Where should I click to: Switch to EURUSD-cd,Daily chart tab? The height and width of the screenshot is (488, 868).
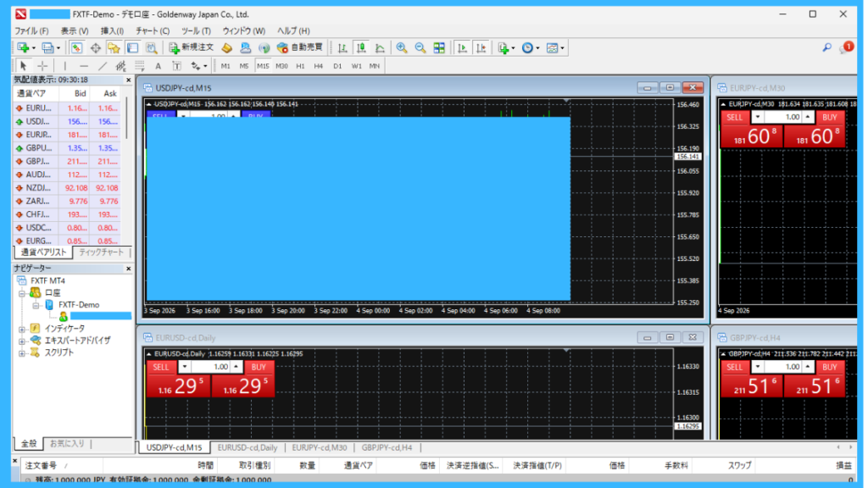click(247, 447)
